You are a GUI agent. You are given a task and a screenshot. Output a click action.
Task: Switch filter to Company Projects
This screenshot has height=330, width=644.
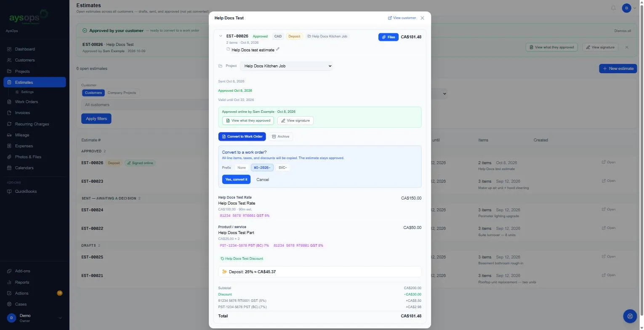click(122, 93)
